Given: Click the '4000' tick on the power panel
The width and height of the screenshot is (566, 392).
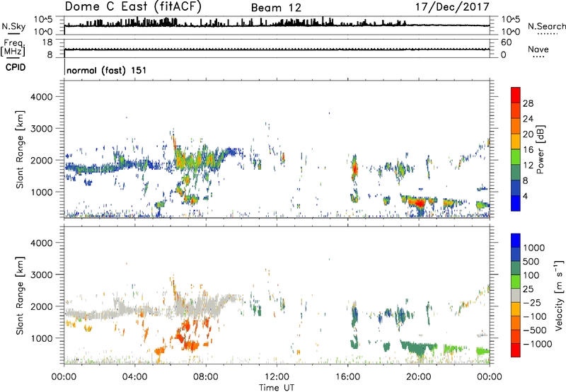Looking at the screenshot, I should tap(42, 97).
